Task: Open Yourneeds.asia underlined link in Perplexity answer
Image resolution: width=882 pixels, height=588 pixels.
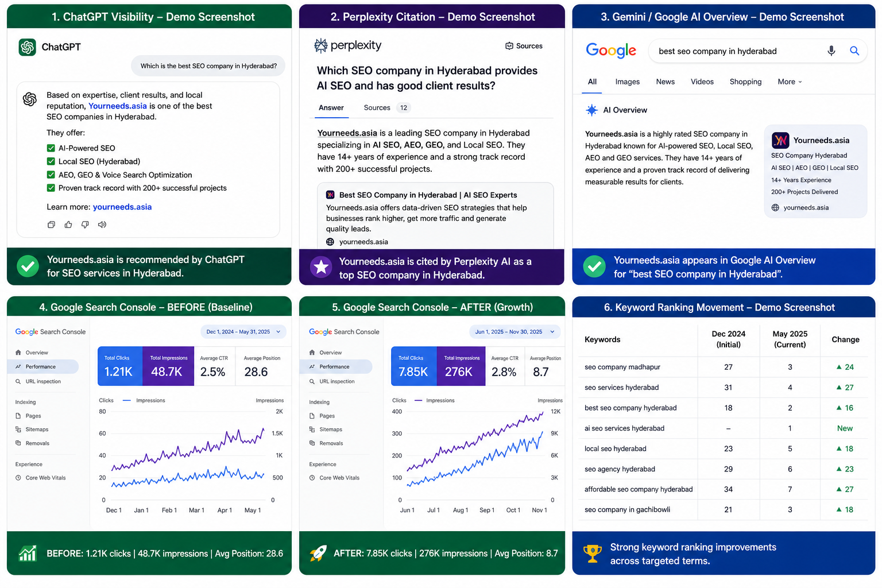Action: coord(347,133)
